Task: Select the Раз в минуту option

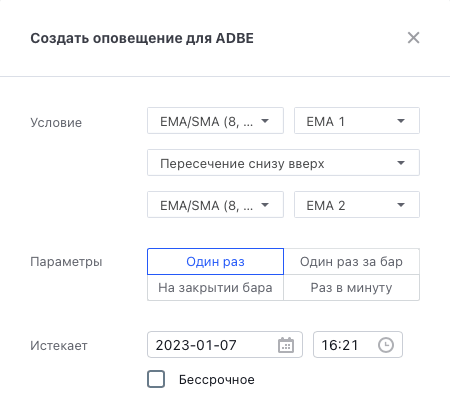Action: point(351,288)
